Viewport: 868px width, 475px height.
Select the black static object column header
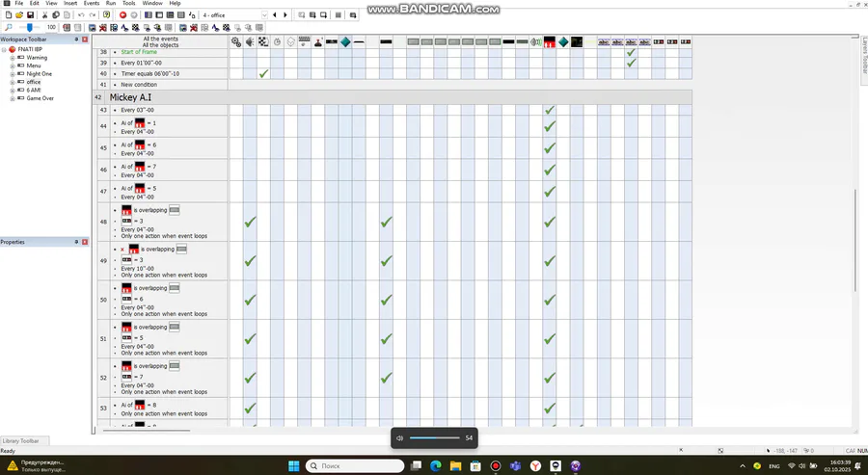(x=577, y=41)
